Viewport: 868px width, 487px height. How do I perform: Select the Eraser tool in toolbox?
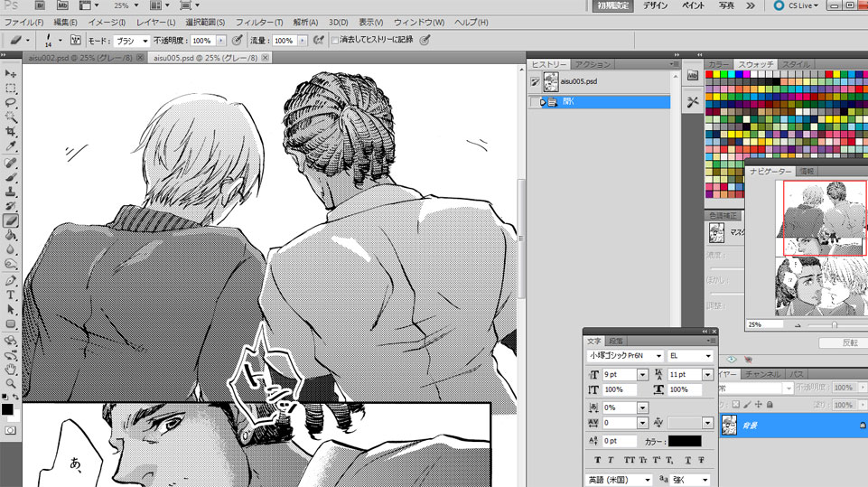coord(11,220)
